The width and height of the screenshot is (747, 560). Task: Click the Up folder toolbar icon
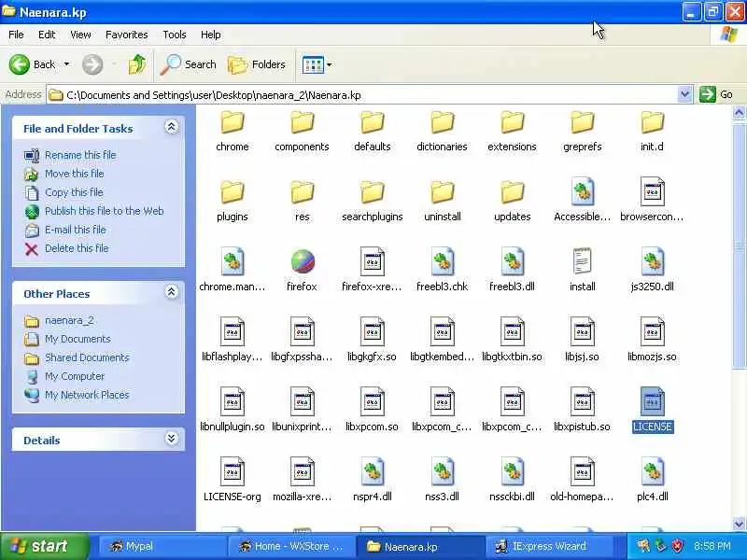[137, 64]
